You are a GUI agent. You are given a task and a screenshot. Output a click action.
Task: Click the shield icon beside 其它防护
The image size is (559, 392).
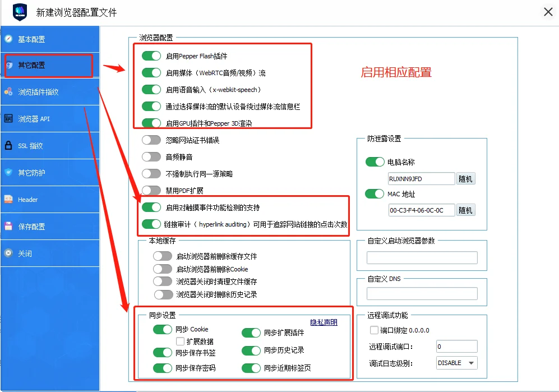8,172
